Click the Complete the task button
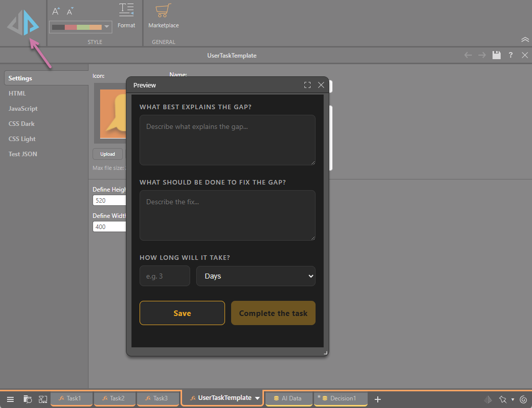The width and height of the screenshot is (532, 408). point(273,313)
